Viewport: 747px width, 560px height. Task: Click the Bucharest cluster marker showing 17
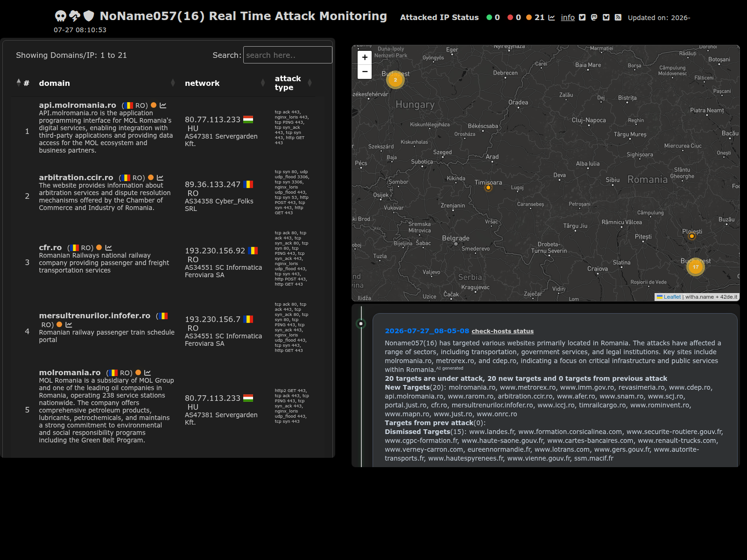[696, 267]
